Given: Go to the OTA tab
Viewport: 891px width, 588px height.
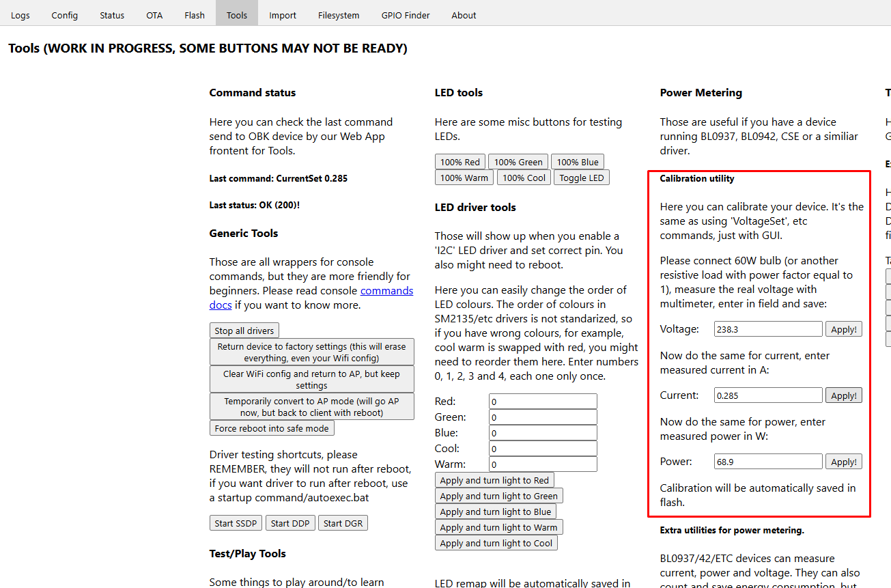Looking at the screenshot, I should point(154,15).
